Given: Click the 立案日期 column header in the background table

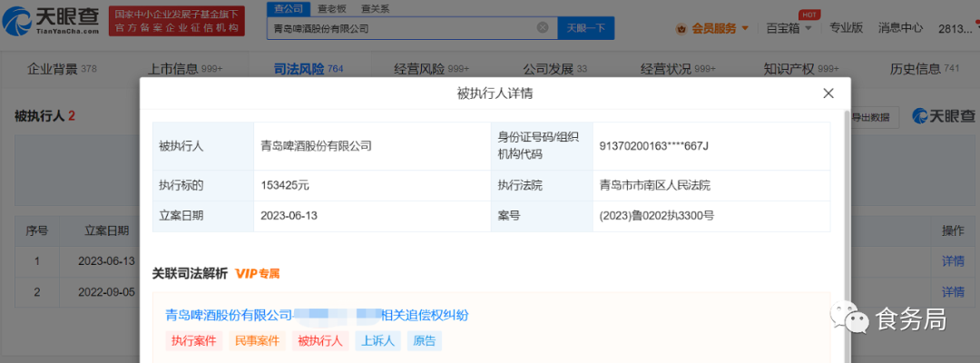Looking at the screenshot, I should pos(107,231).
